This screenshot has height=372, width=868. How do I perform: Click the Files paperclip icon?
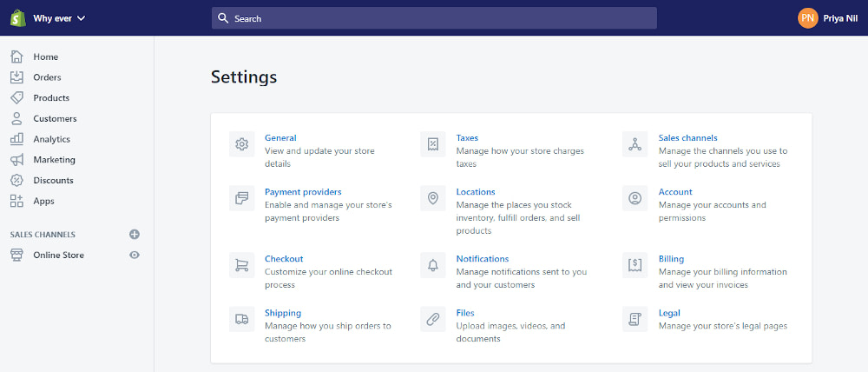(x=433, y=319)
